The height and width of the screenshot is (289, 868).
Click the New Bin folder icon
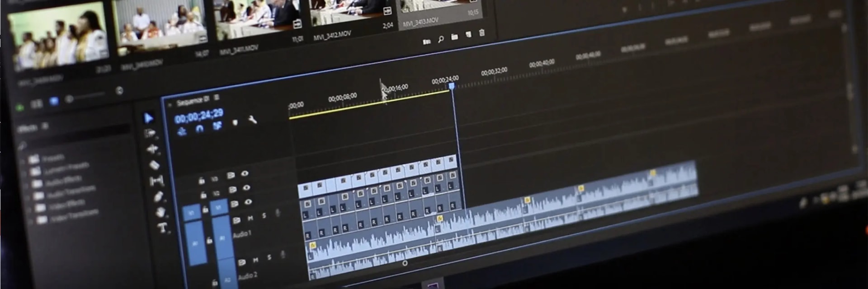pos(454,37)
